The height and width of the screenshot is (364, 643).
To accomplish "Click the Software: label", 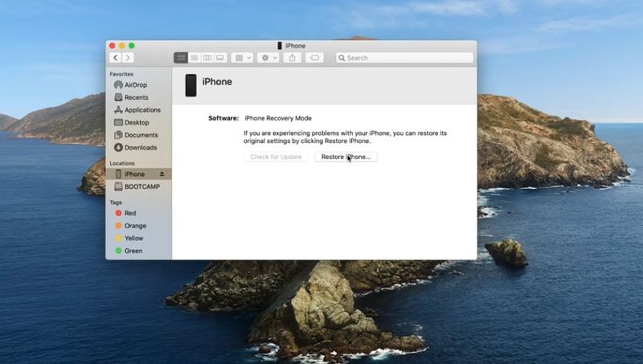I will point(223,118).
